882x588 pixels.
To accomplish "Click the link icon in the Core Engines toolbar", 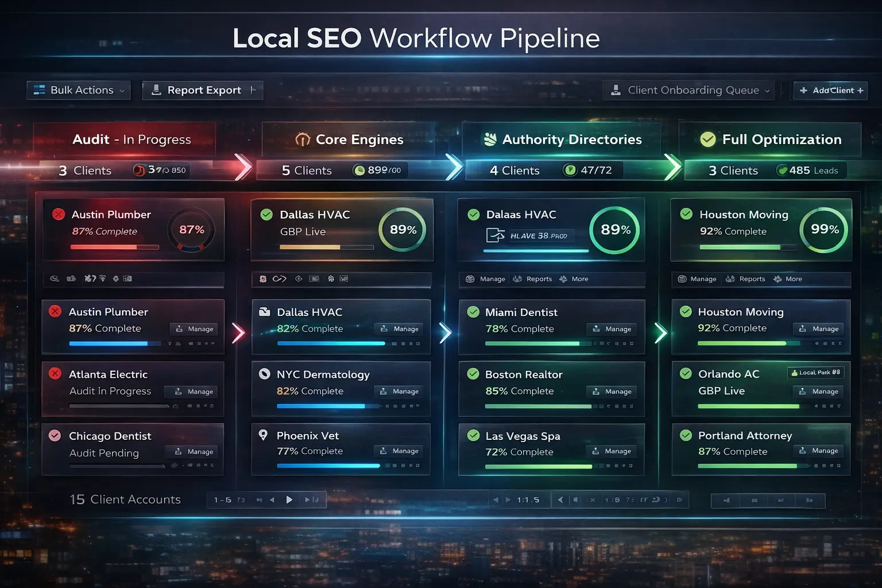I will pos(280,279).
